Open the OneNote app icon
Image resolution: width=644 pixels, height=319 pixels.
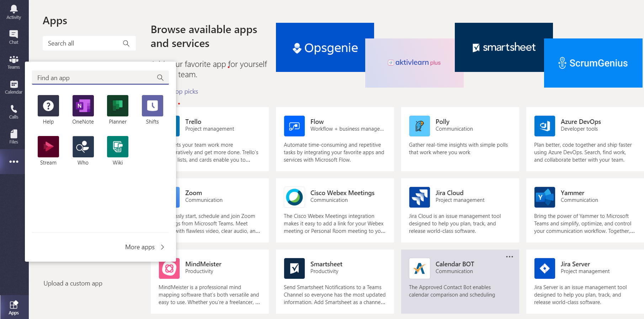pyautogui.click(x=83, y=106)
